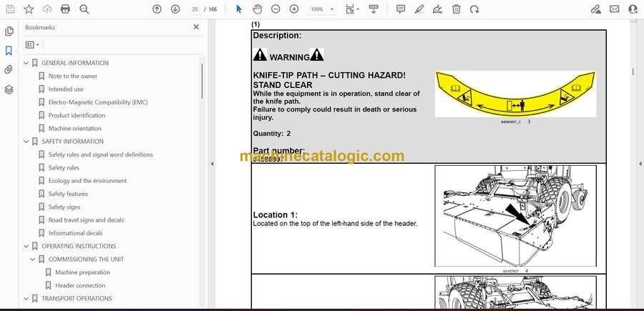Screen dimensions: 644x311
Task: Open the Layers panel
Action: click(x=9, y=89)
